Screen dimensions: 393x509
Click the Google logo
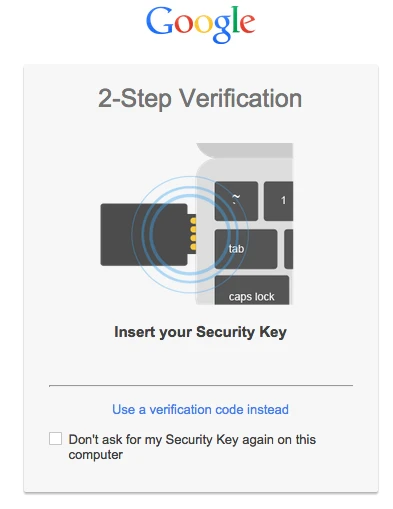[200, 24]
